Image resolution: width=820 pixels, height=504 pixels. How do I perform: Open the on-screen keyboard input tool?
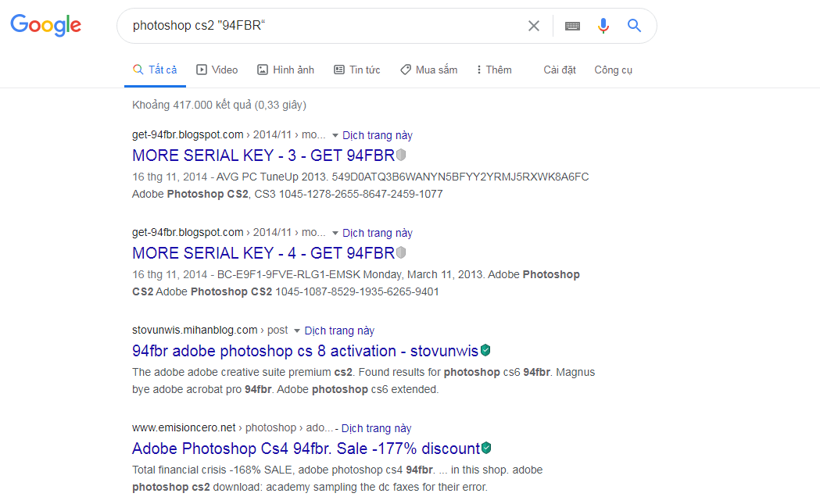[x=572, y=26]
